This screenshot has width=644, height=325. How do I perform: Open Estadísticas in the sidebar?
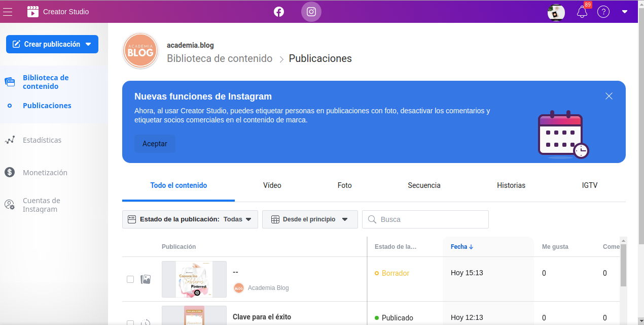42,140
